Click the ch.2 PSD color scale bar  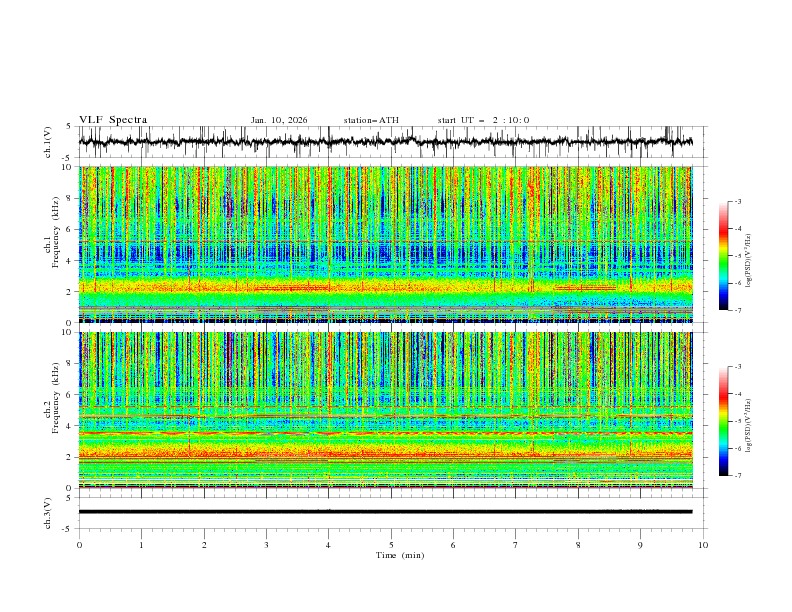pos(723,421)
